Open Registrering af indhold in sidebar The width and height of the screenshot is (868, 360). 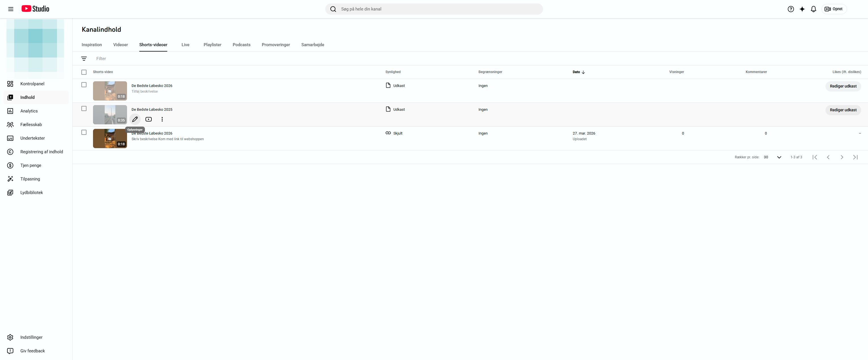[x=36, y=152]
